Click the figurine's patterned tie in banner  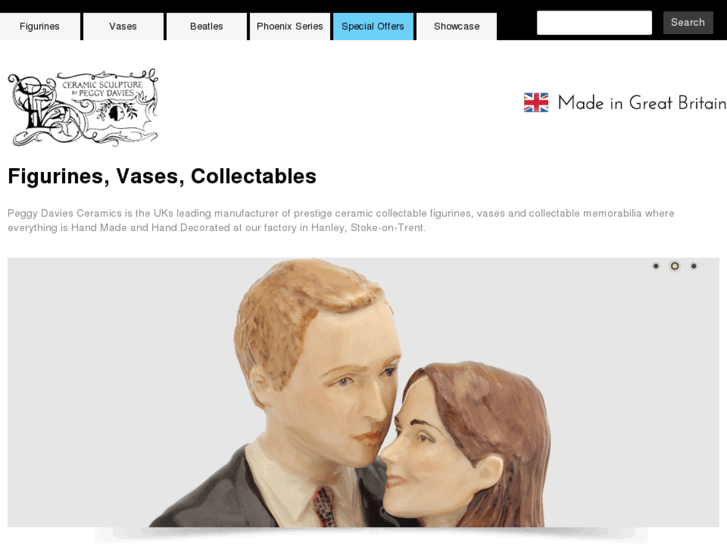[x=325, y=506]
